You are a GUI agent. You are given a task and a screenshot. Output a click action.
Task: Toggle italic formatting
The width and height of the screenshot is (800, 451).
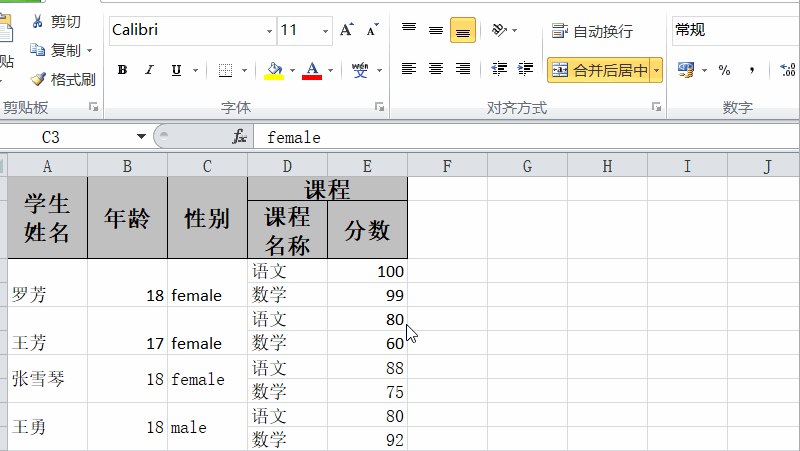pyautogui.click(x=149, y=70)
